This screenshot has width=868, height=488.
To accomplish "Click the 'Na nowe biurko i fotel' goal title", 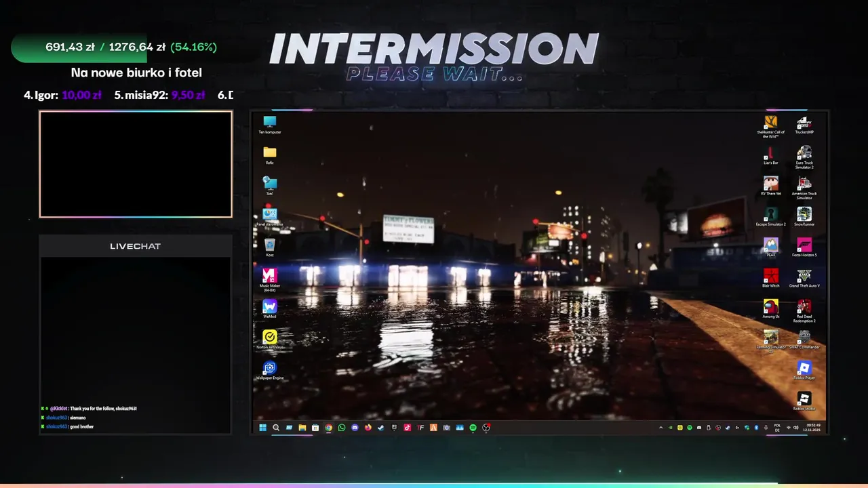I will coord(136,73).
